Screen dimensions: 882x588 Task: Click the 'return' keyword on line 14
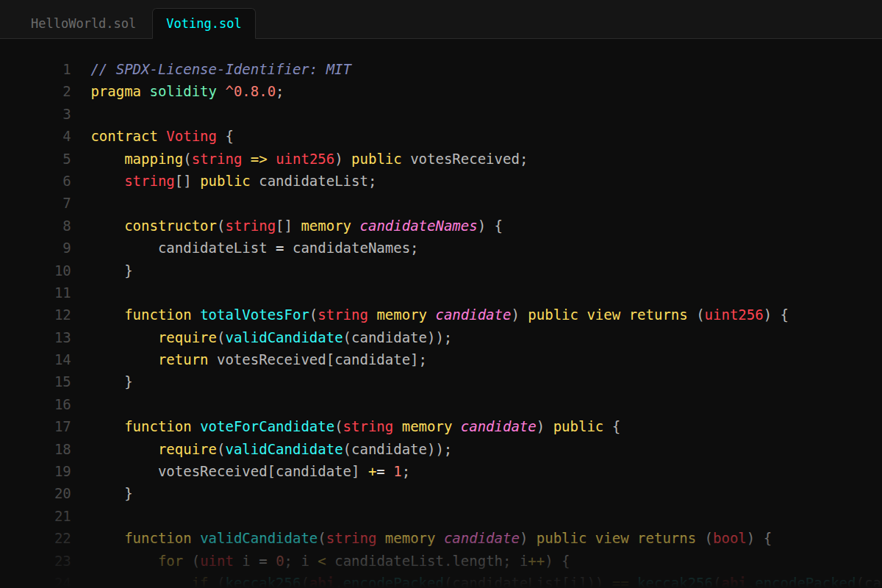point(183,359)
